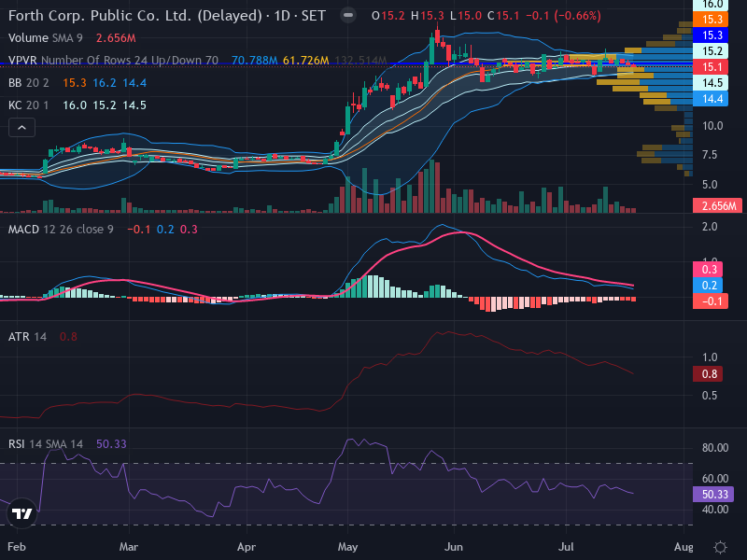
Task: Click the Apr label on time axis
Action: click(x=247, y=547)
